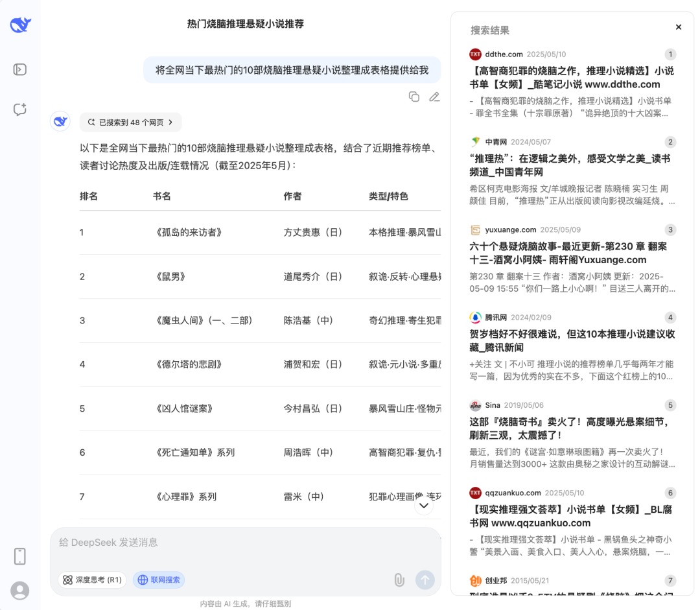The image size is (700, 610).
Task: Attach a file with the paperclip icon
Action: click(399, 580)
